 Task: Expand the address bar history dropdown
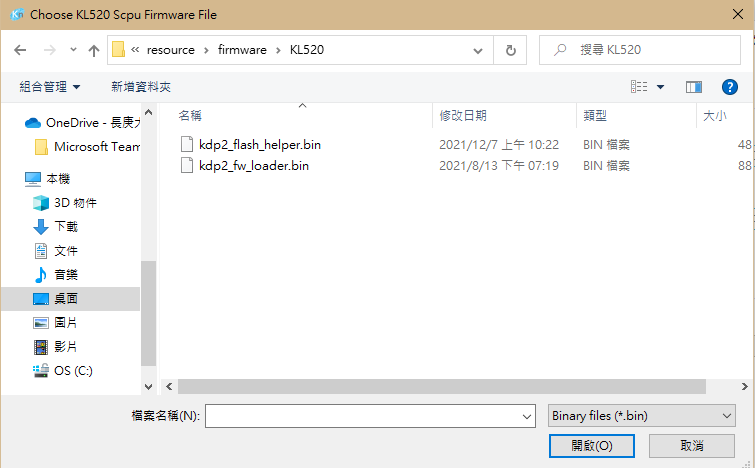click(x=478, y=51)
